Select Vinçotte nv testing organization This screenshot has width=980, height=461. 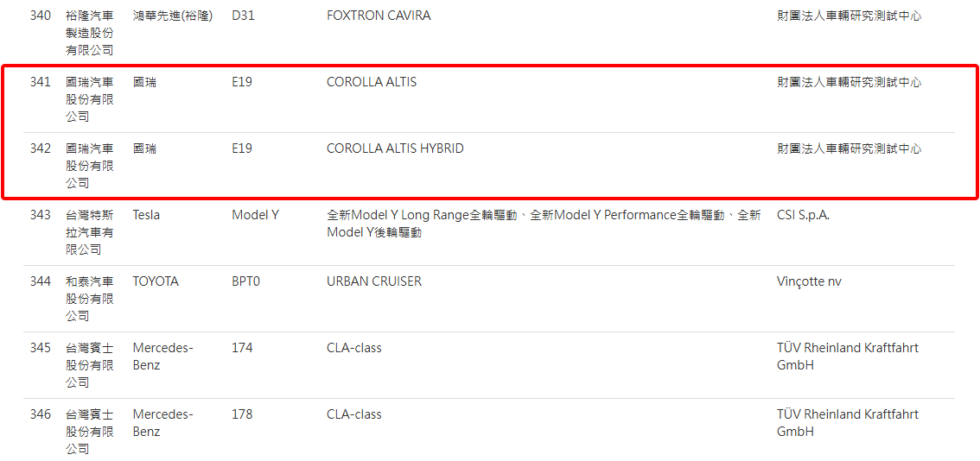click(809, 281)
